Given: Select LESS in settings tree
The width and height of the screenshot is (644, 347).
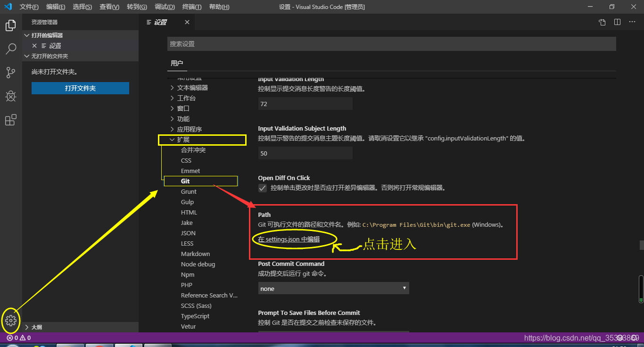Looking at the screenshot, I should (187, 243).
